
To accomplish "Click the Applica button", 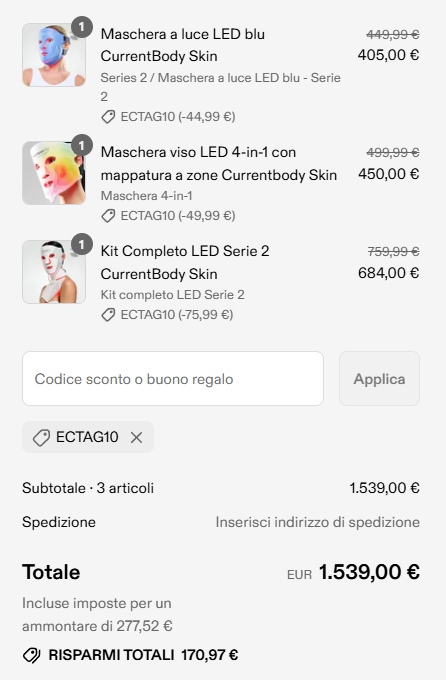I will (379, 379).
